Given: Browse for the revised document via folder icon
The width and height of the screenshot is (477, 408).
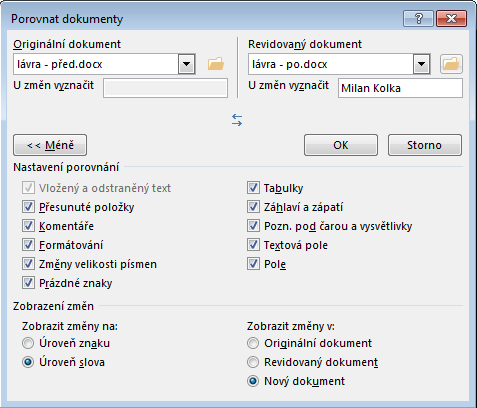Looking at the screenshot, I should (x=451, y=64).
